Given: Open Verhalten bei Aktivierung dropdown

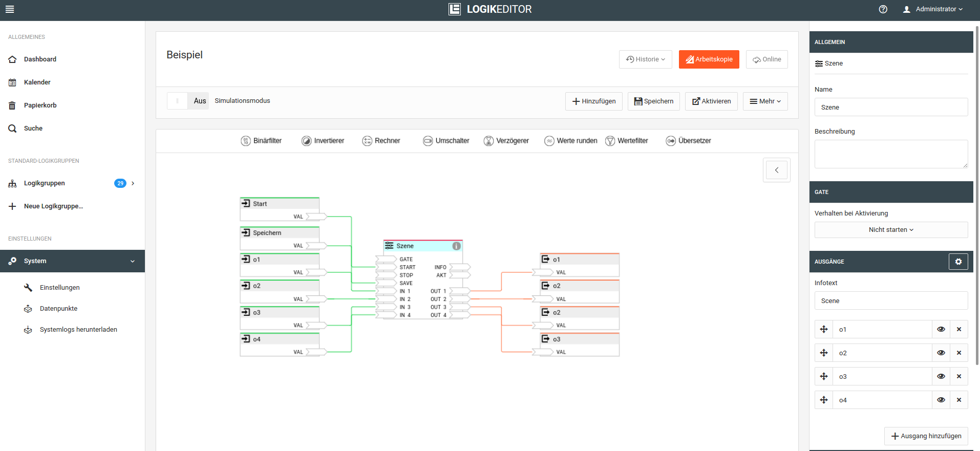Looking at the screenshot, I should coord(891,230).
